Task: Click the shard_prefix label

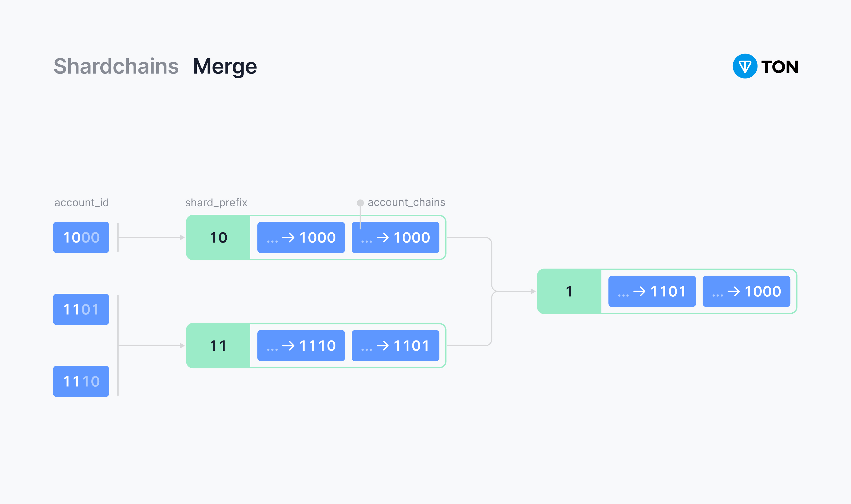Action: click(216, 202)
